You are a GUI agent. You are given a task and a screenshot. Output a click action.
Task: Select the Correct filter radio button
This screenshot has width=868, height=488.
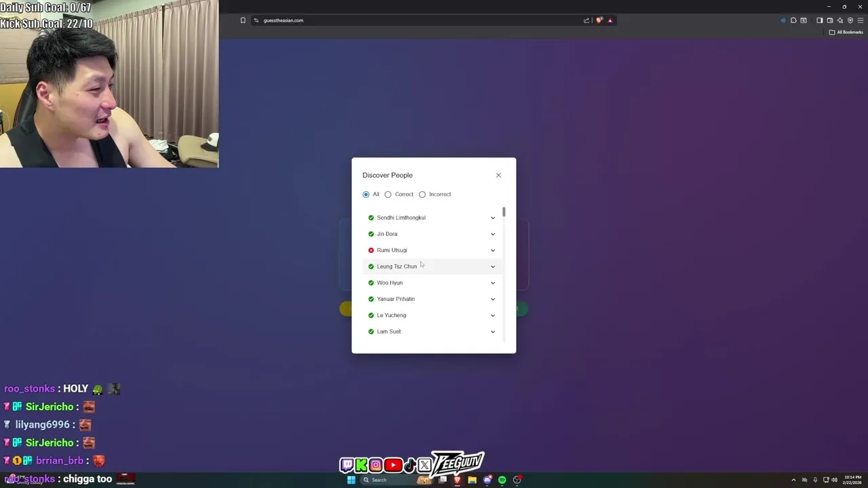coord(388,195)
